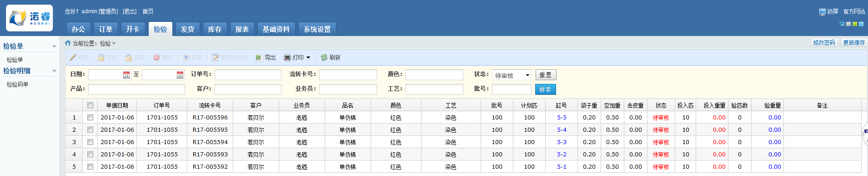This screenshot has width=868, height=176.
Task: Click the 码单 eye icon in toolbar
Action: coord(186,57)
